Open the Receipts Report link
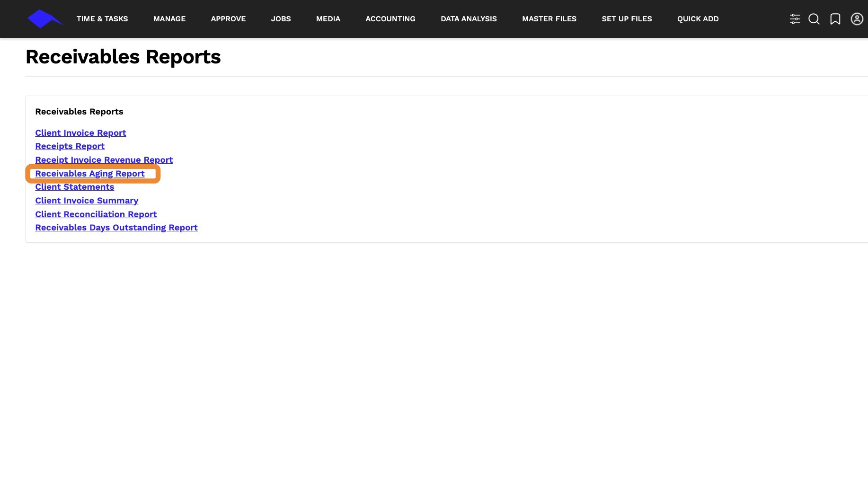This screenshot has width=868, height=485. [70, 146]
